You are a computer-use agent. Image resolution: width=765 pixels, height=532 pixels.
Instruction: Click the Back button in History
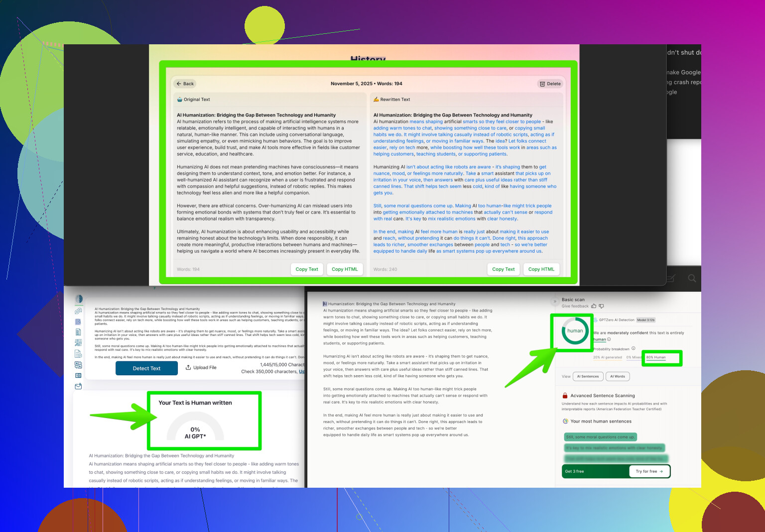185,84
